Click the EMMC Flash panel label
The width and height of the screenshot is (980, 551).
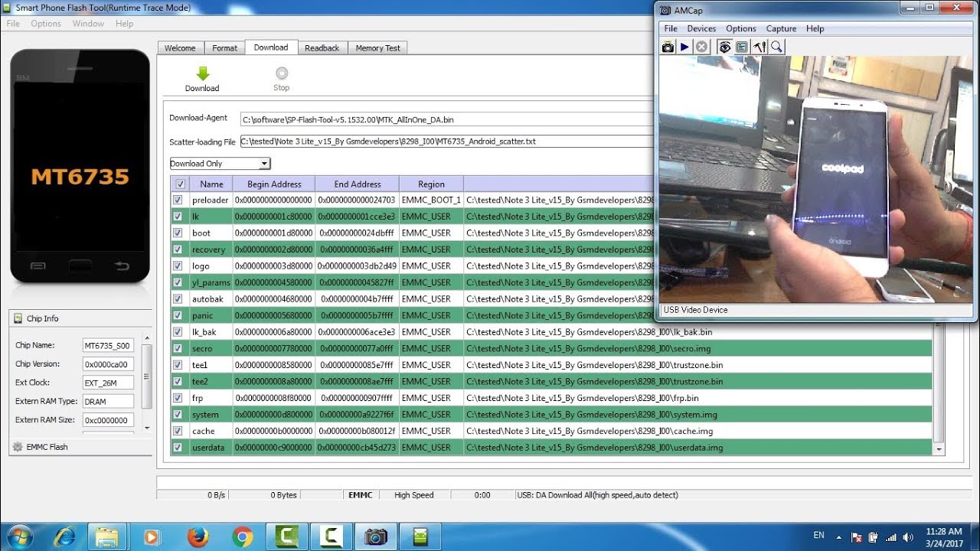click(47, 447)
